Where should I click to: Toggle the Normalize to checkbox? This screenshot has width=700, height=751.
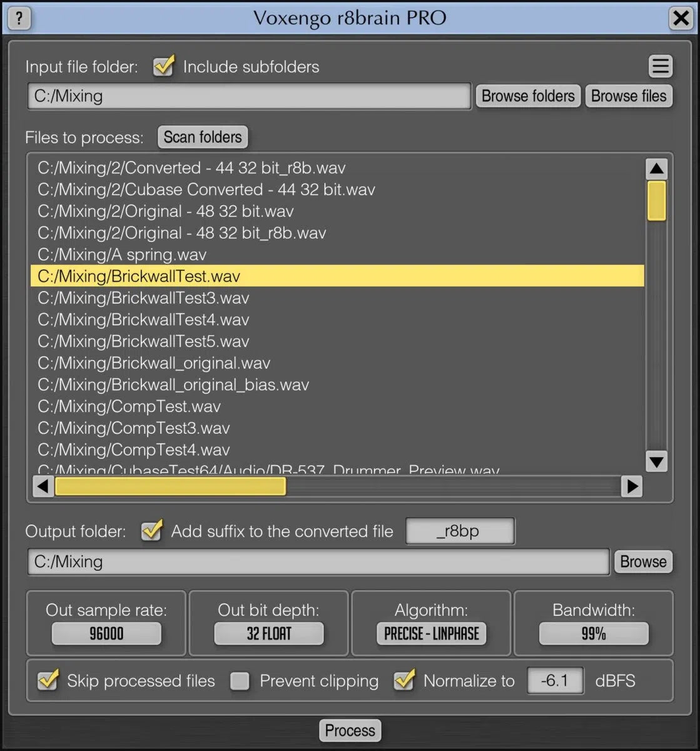pyautogui.click(x=404, y=680)
